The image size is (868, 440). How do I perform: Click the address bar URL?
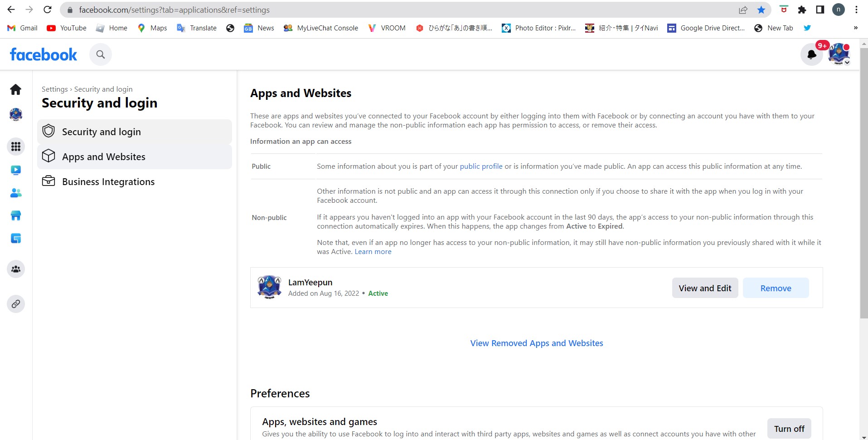click(174, 10)
